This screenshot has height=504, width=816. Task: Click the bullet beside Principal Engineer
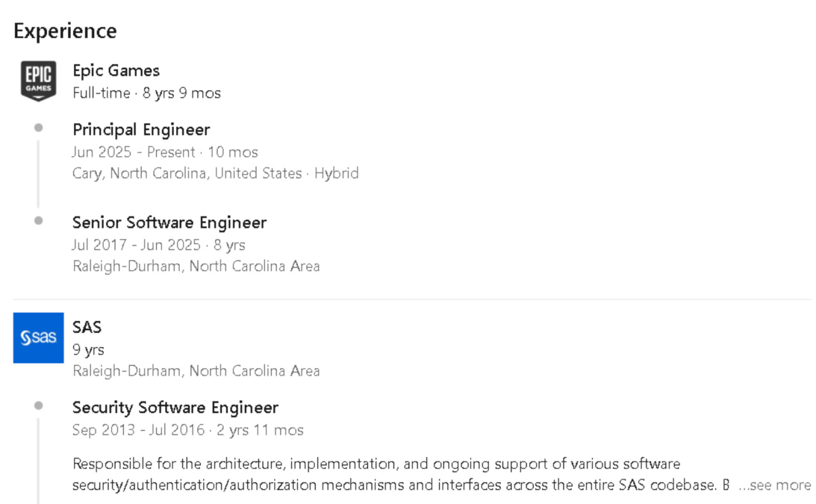point(39,128)
